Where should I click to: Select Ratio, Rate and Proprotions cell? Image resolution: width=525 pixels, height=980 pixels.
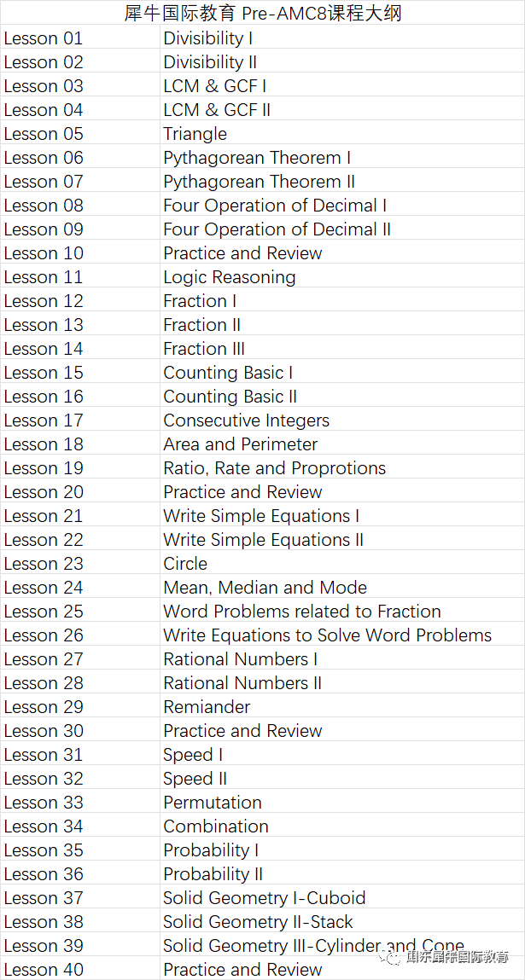pyautogui.click(x=342, y=467)
